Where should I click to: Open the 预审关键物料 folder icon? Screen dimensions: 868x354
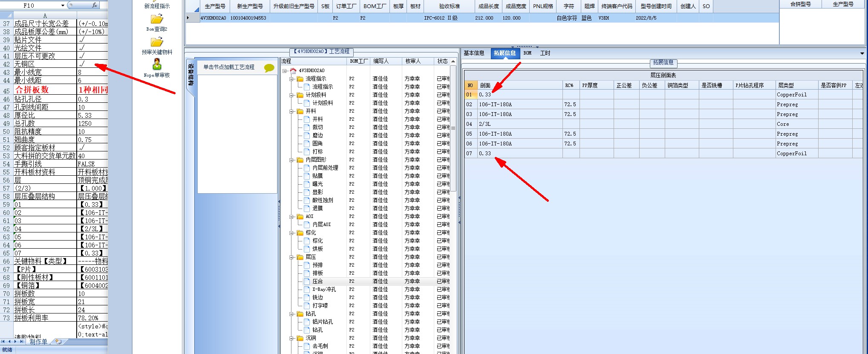(157, 42)
